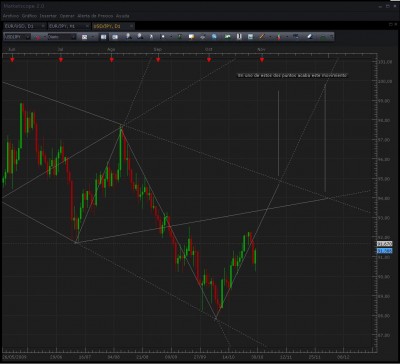Click the red marker under Sep label

158,60
